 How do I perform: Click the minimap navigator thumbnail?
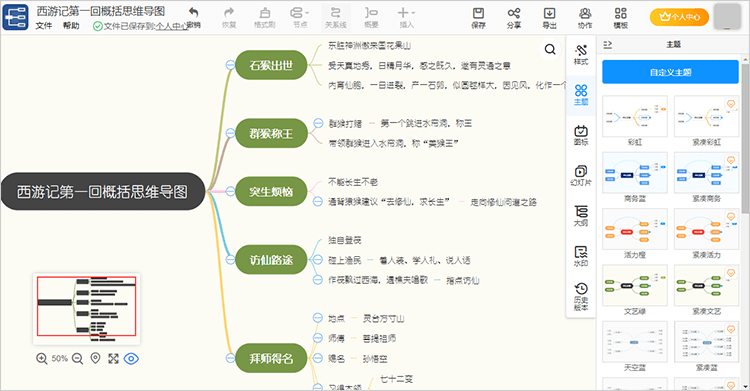point(87,309)
